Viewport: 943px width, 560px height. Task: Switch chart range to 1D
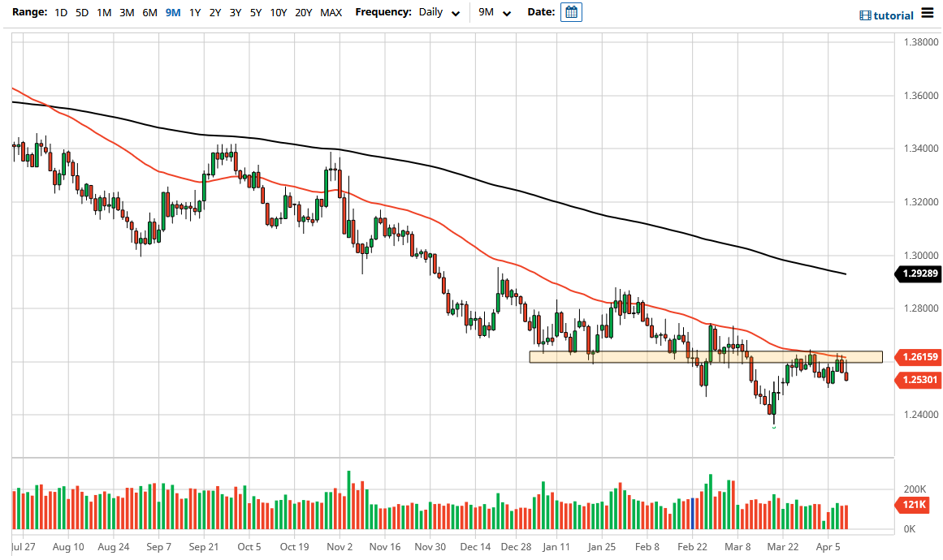(x=59, y=12)
